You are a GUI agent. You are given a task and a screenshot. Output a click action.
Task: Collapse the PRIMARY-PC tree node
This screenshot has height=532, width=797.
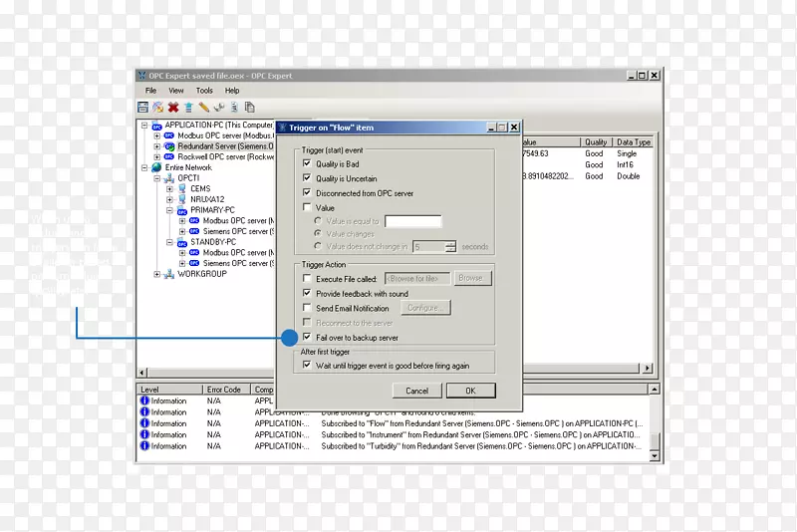(169, 211)
